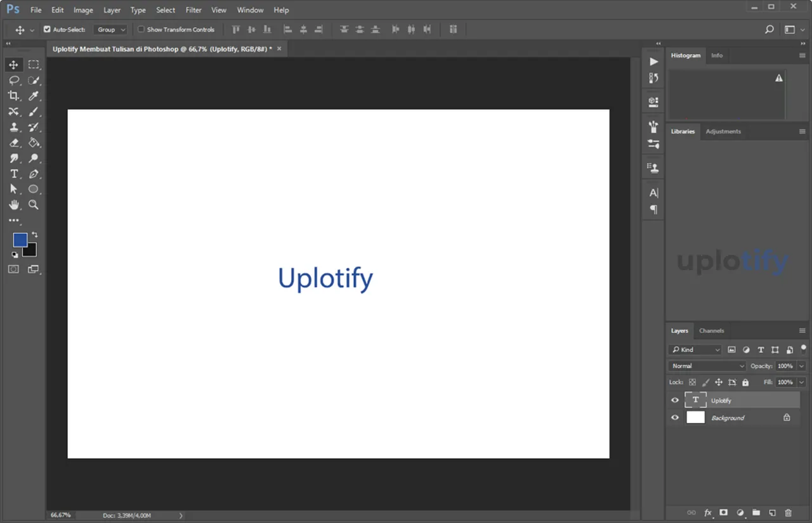The width and height of the screenshot is (812, 523).
Task: Select the Hand tool
Action: (x=13, y=205)
